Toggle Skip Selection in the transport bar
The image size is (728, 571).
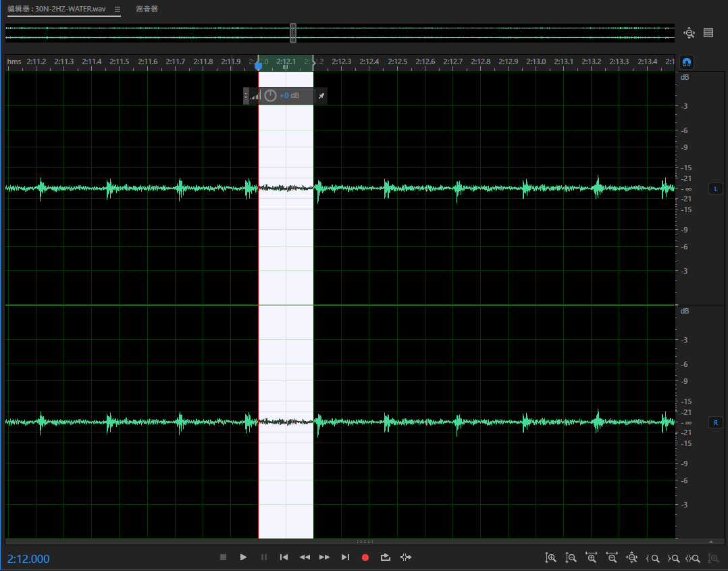[x=406, y=557]
